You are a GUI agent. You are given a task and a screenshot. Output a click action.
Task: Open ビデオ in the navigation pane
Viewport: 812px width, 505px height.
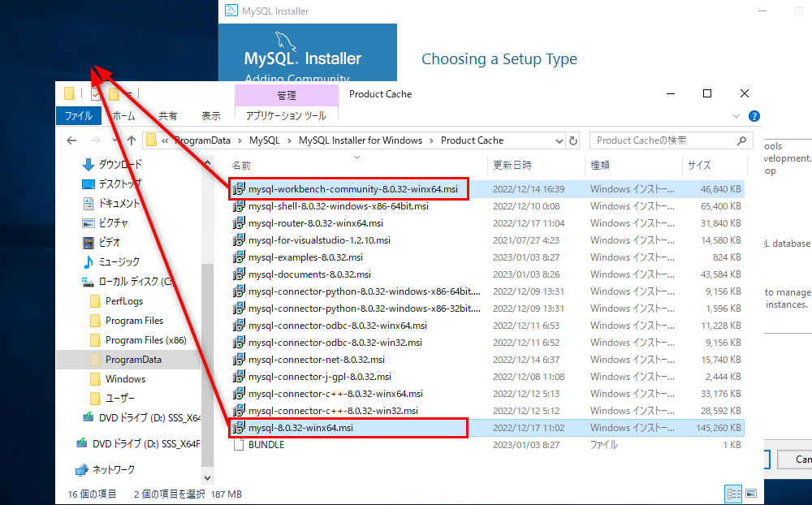[110, 243]
